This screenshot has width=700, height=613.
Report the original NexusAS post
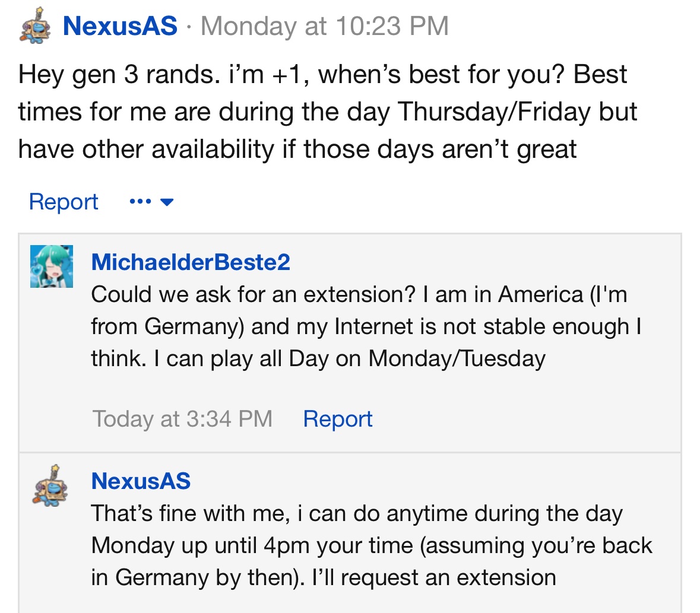coord(64,202)
